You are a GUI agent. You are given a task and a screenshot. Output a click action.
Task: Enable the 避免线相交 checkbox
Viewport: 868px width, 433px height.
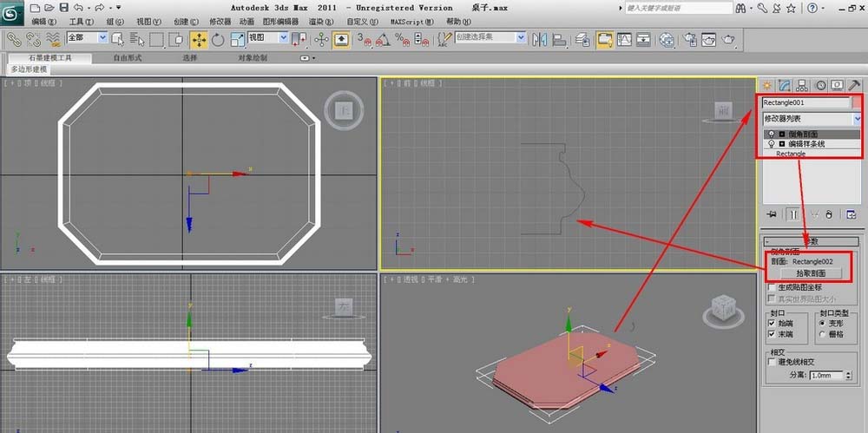click(x=771, y=362)
